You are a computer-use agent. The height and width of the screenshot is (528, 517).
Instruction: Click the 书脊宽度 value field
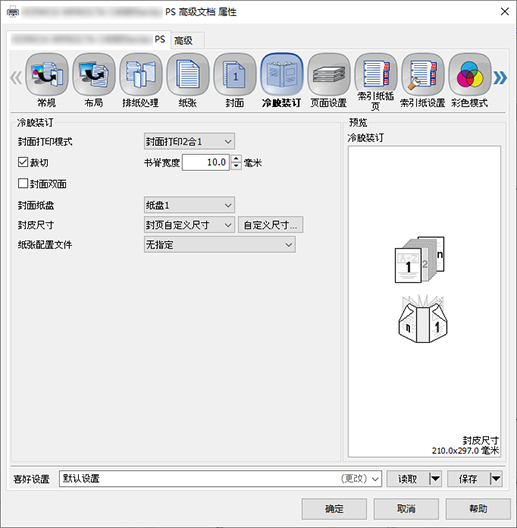(206, 162)
